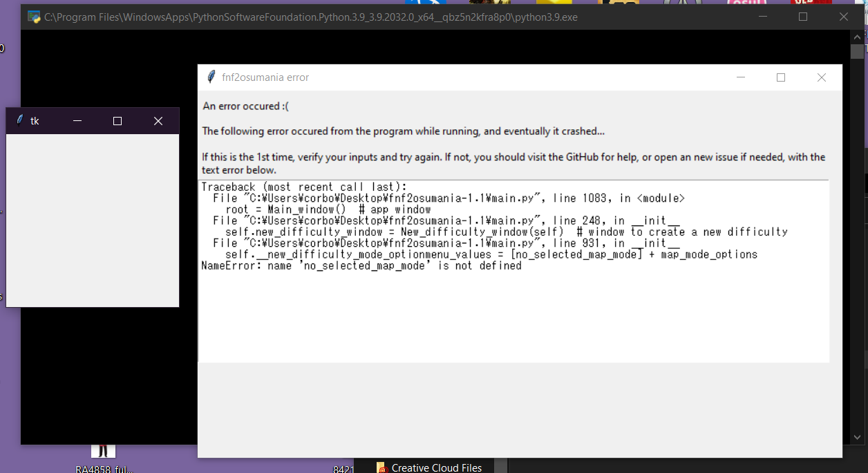This screenshot has width=868, height=473.
Task: Maximize the fnf2osumania error window
Action: click(781, 77)
